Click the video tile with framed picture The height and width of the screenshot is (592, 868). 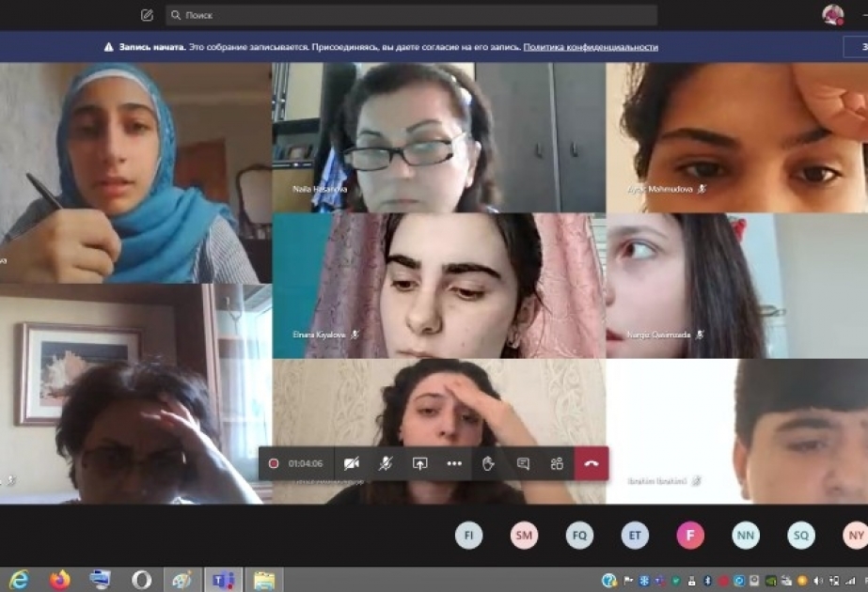coord(135,394)
